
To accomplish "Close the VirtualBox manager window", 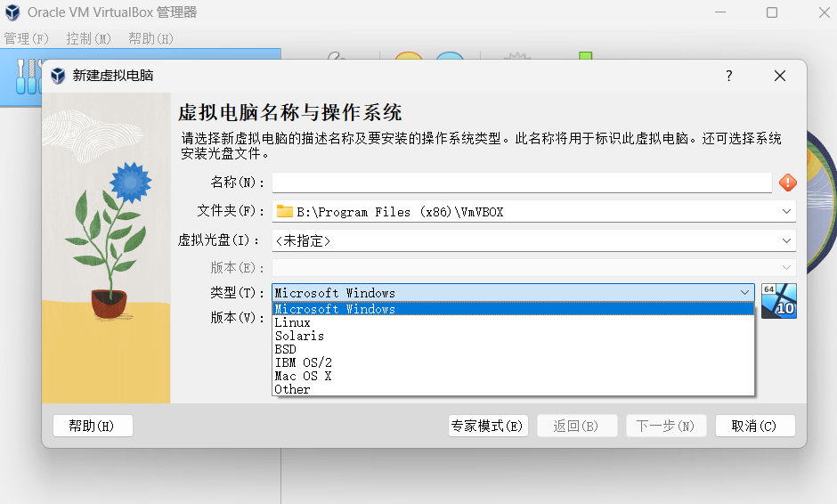I will (x=825, y=12).
